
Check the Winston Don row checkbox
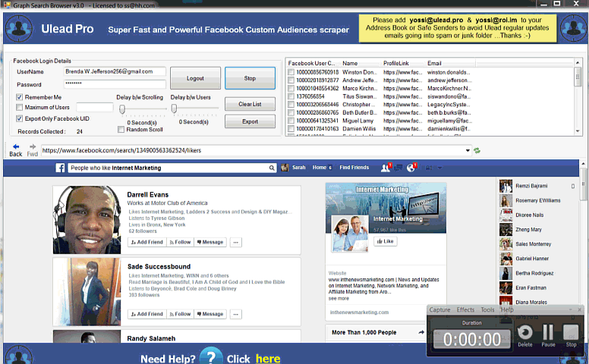(291, 72)
